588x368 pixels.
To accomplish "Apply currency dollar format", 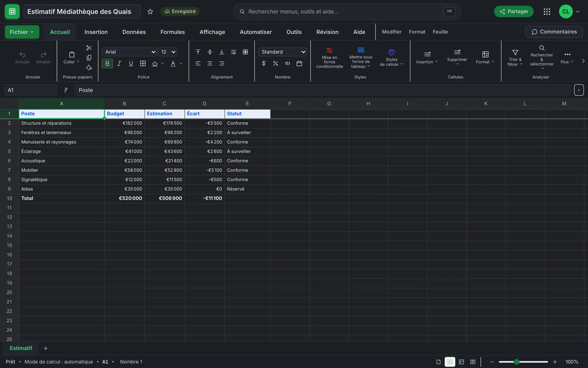I will (264, 63).
